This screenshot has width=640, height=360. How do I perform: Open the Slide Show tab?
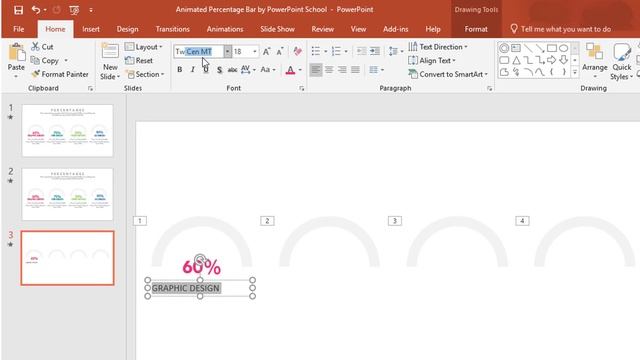tap(277, 29)
